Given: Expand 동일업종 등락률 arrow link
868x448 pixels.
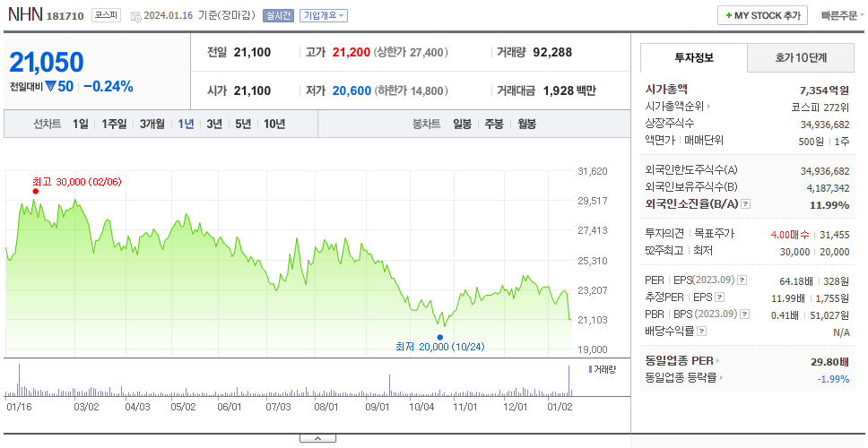Looking at the screenshot, I should click(721, 378).
